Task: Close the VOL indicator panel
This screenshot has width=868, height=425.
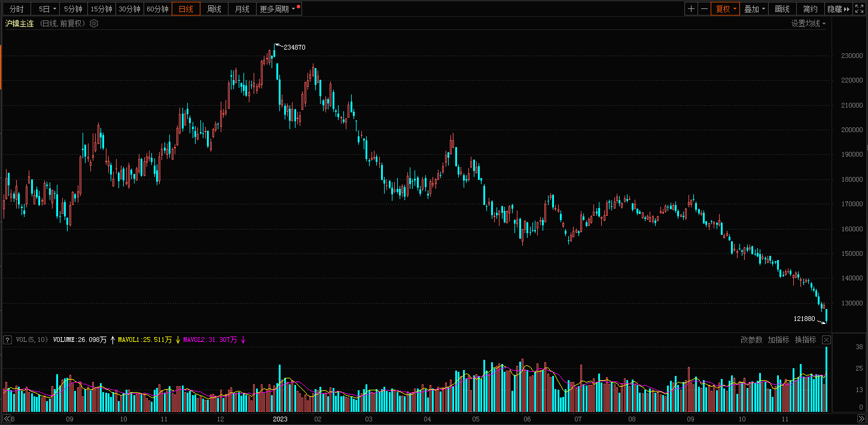Action: click(826, 340)
